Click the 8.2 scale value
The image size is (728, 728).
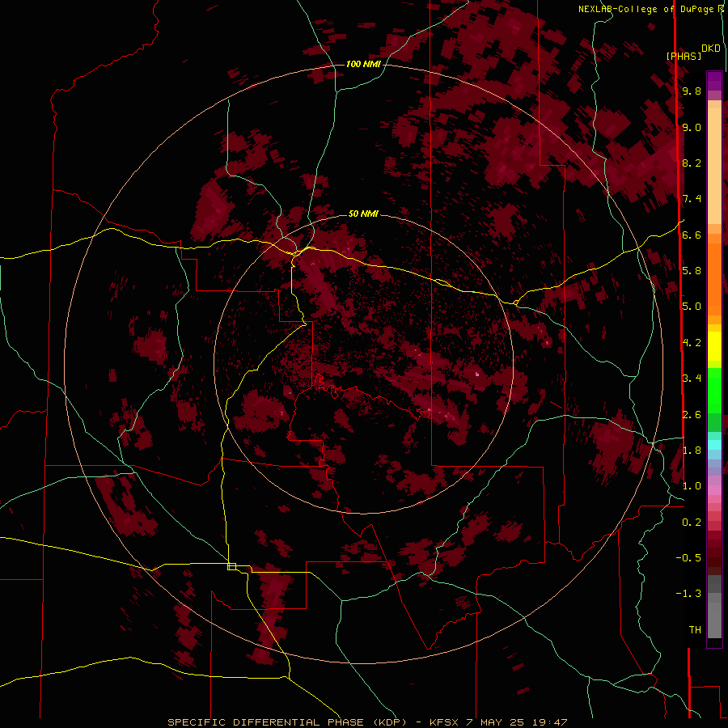[x=692, y=163]
